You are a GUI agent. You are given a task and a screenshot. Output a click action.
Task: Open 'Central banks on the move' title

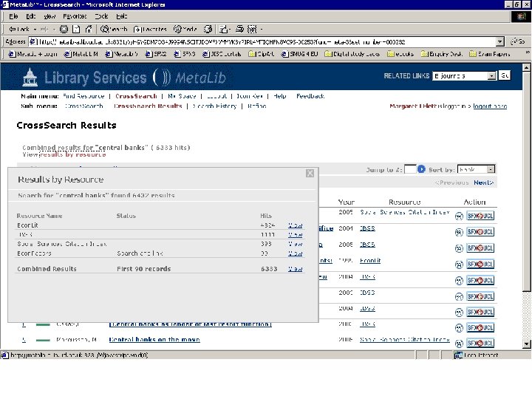[154, 340]
